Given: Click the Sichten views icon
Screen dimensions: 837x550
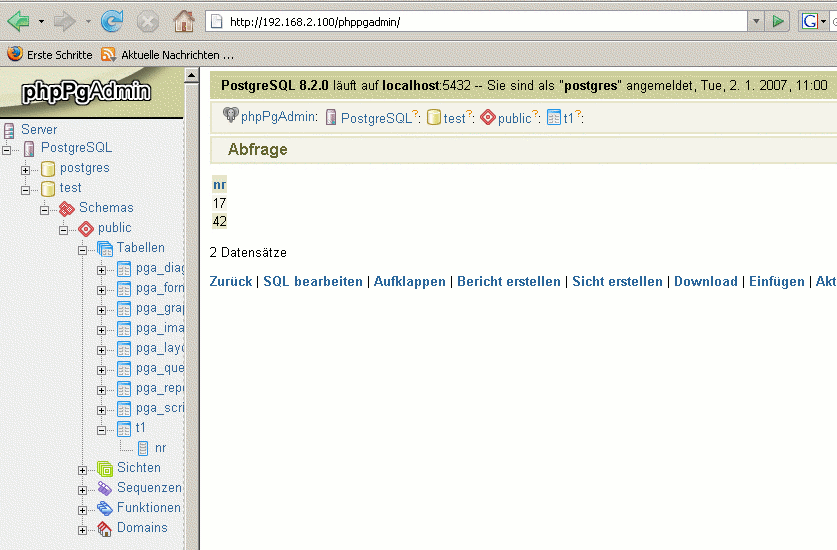Looking at the screenshot, I should [105, 468].
